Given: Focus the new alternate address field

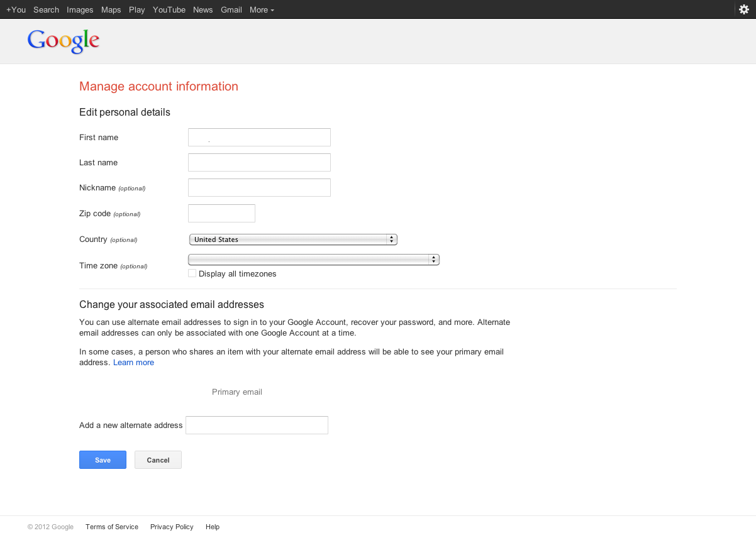Looking at the screenshot, I should pos(257,425).
